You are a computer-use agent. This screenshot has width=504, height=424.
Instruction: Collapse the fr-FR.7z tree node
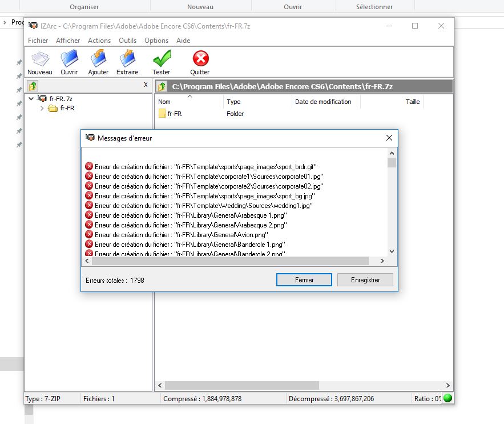[31, 98]
